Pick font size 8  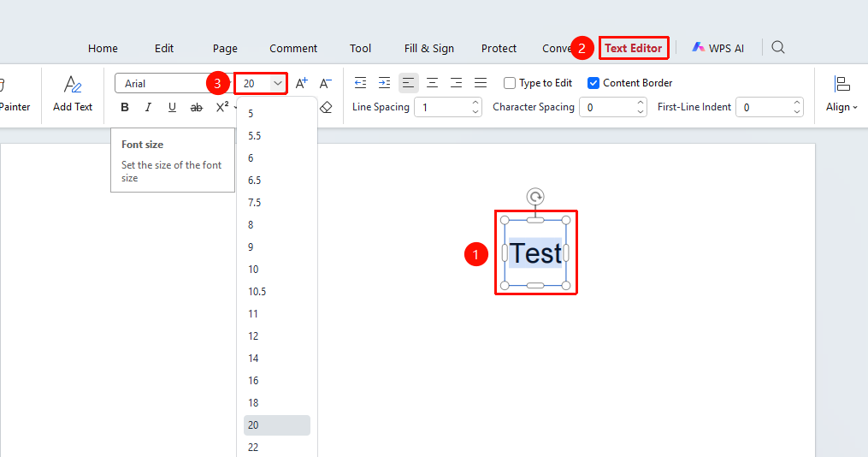point(277,225)
